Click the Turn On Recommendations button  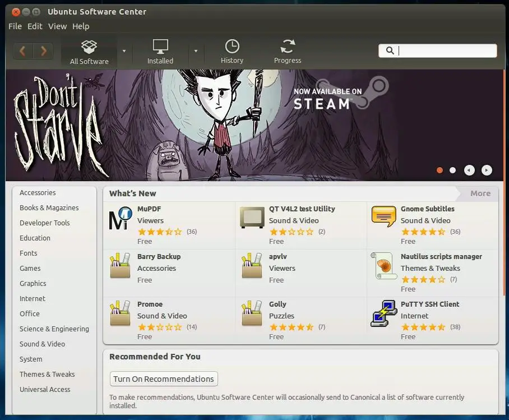[x=164, y=379]
